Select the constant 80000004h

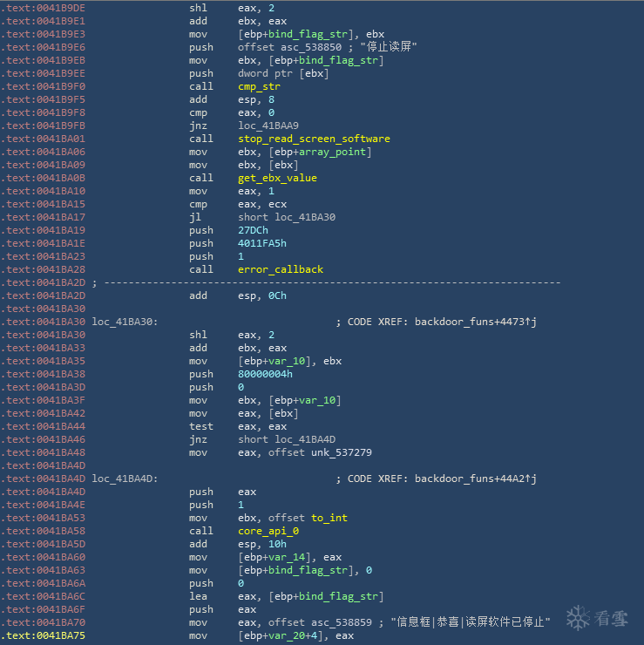tap(265, 374)
